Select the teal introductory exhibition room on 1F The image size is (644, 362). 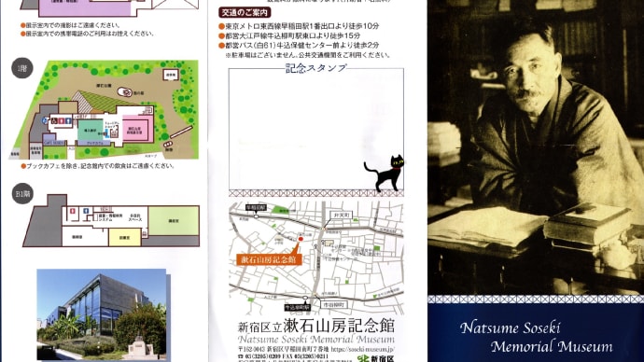(x=91, y=131)
